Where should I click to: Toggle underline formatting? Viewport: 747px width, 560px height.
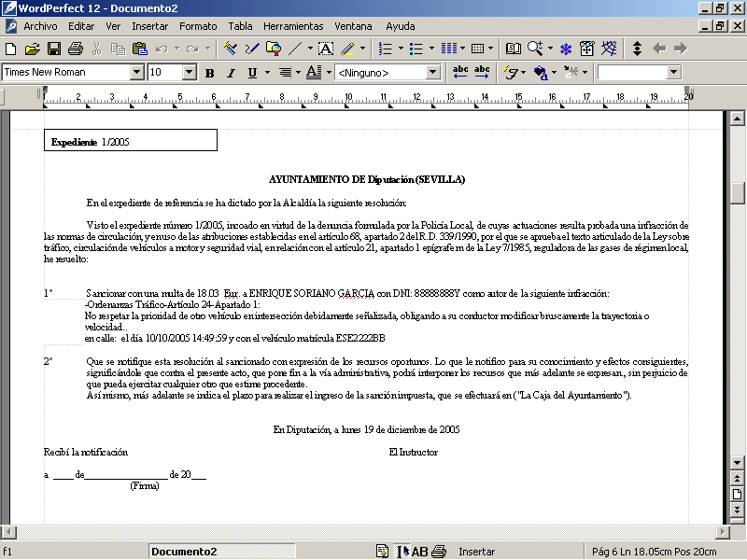251,72
